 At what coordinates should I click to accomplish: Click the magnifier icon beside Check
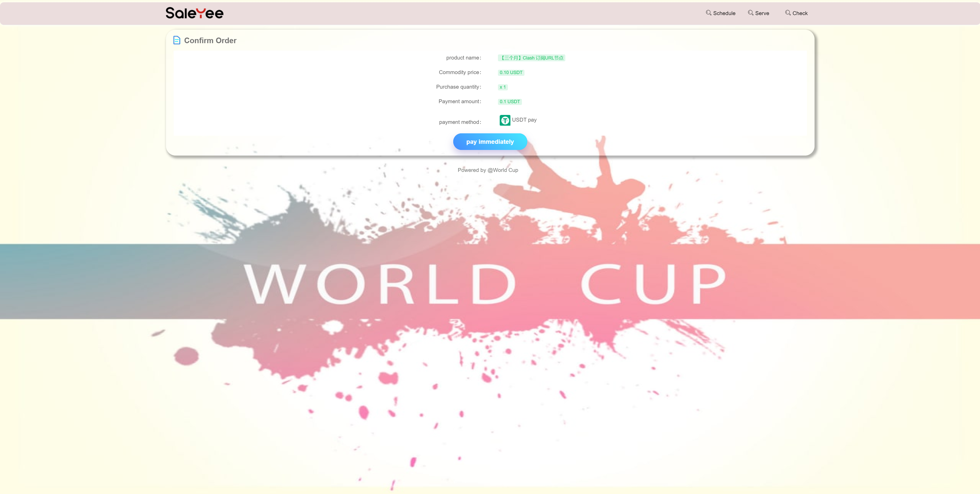787,13
